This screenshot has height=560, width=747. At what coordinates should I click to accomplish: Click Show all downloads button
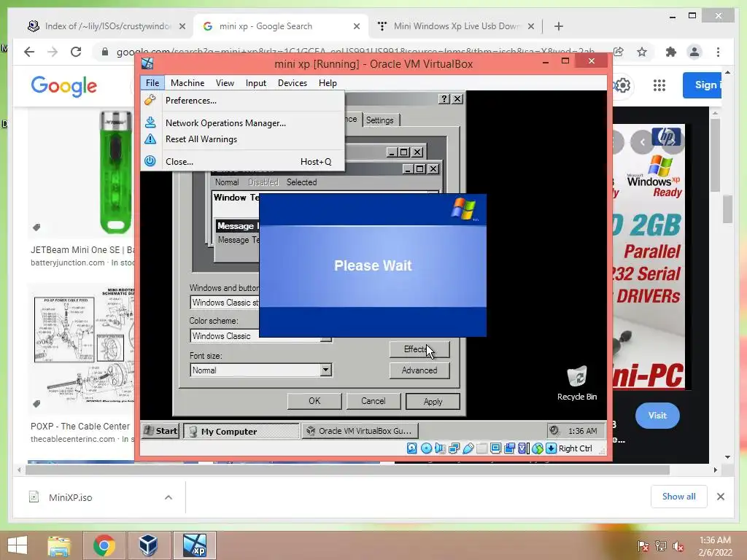(x=679, y=497)
